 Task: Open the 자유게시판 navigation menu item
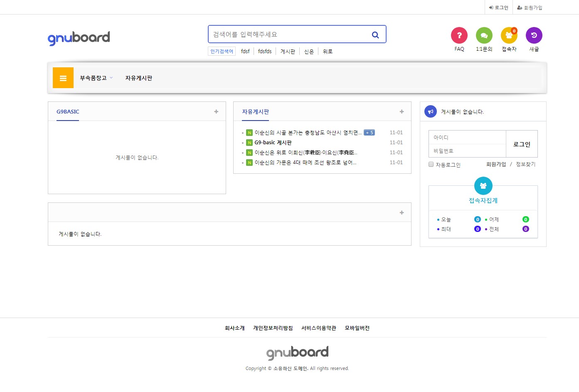(139, 78)
